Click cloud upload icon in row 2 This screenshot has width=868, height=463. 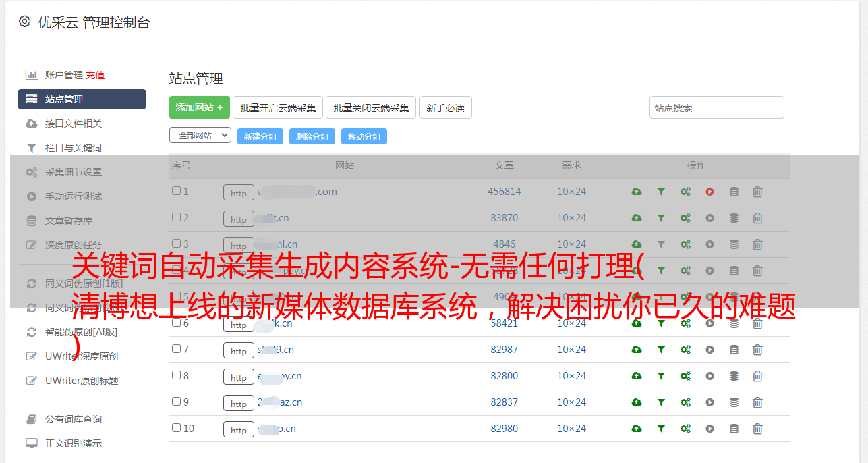pos(637,218)
